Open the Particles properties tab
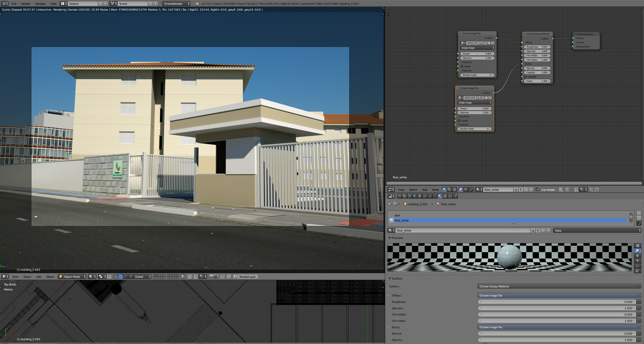Image resolution: width=644 pixels, height=344 pixels. pos(450,196)
